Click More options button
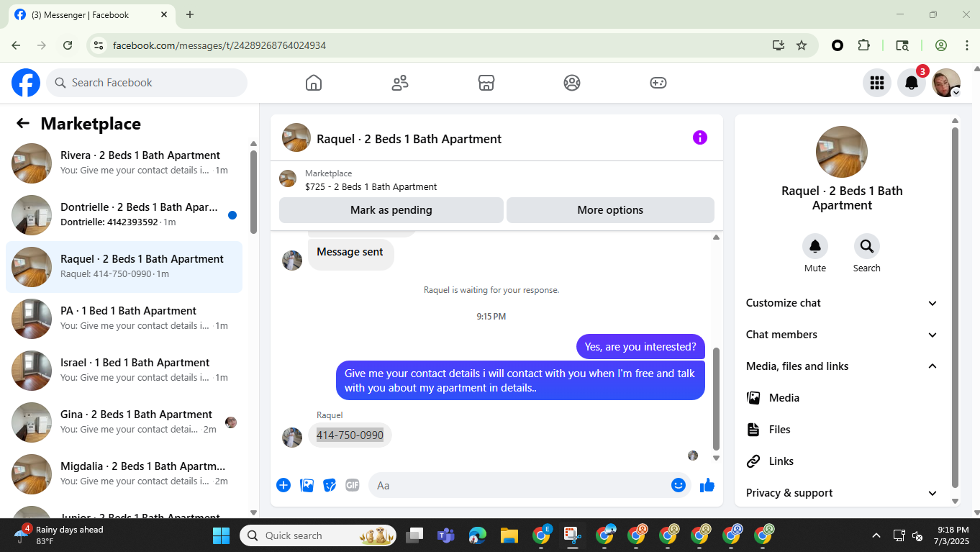 [610, 210]
